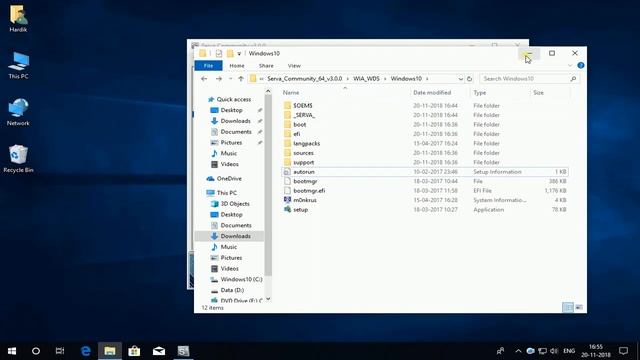
Task: Open the Recycle Bin desktop icon
Action: click(18, 159)
